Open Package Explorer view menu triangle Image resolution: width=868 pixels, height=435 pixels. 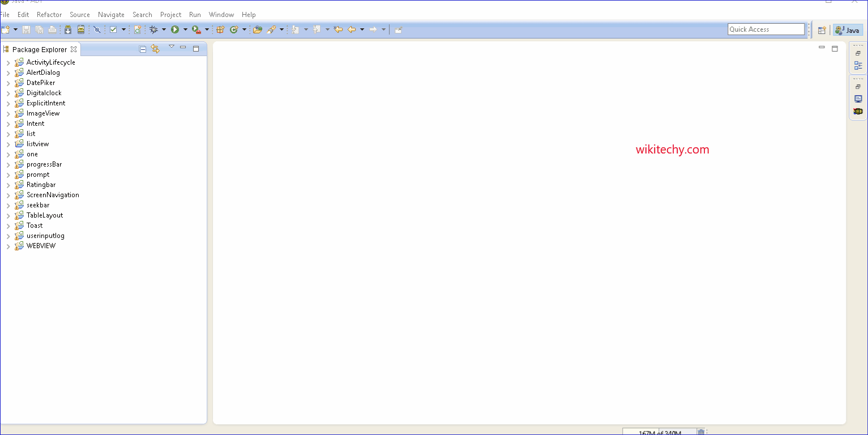171,48
